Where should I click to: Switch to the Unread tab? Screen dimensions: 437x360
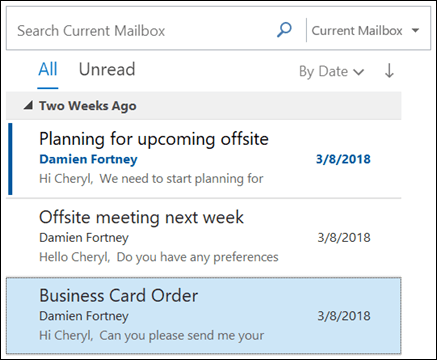pyautogui.click(x=107, y=69)
